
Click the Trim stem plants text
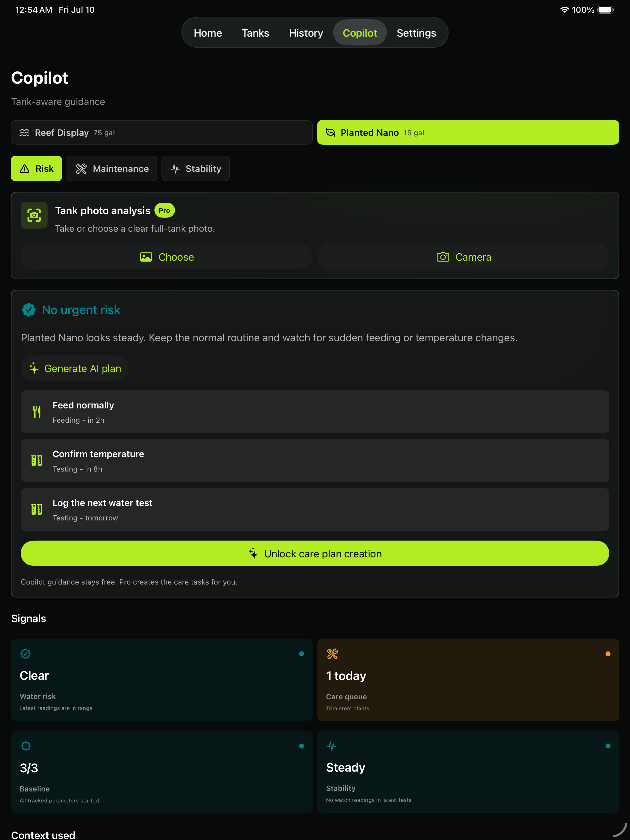[x=347, y=709]
